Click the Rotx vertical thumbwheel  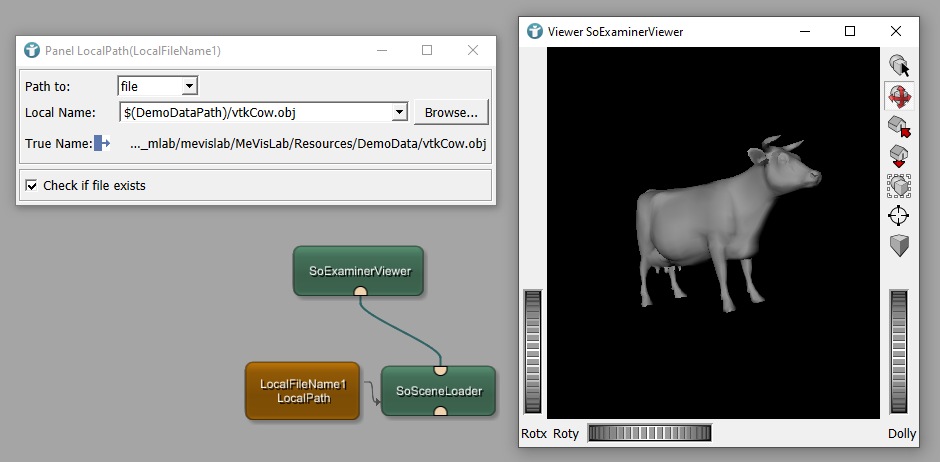(x=533, y=350)
